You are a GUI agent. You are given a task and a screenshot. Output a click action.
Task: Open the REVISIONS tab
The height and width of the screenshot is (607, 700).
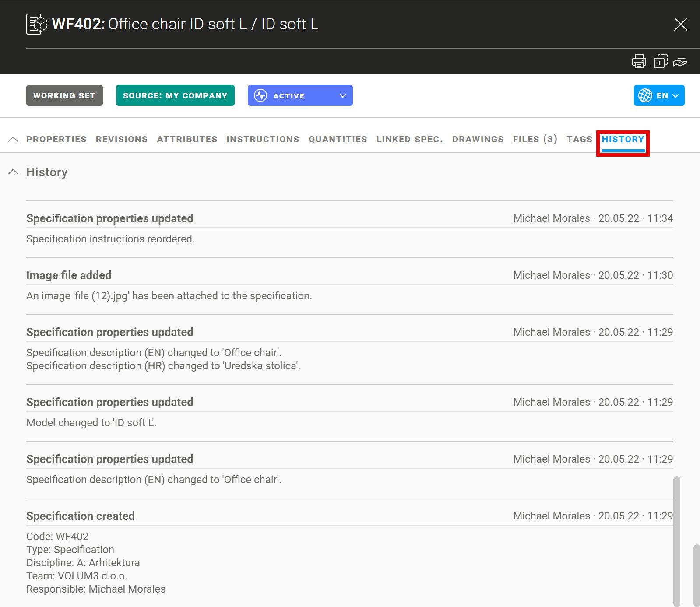pyautogui.click(x=122, y=139)
